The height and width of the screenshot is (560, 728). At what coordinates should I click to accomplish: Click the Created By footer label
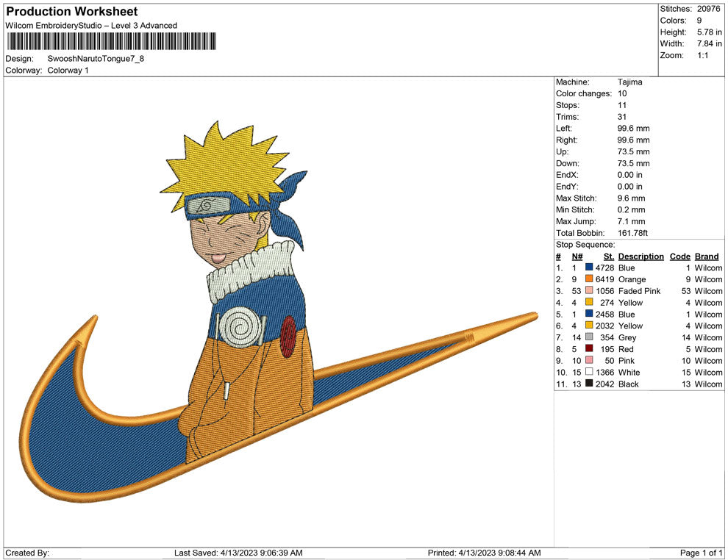[27, 553]
